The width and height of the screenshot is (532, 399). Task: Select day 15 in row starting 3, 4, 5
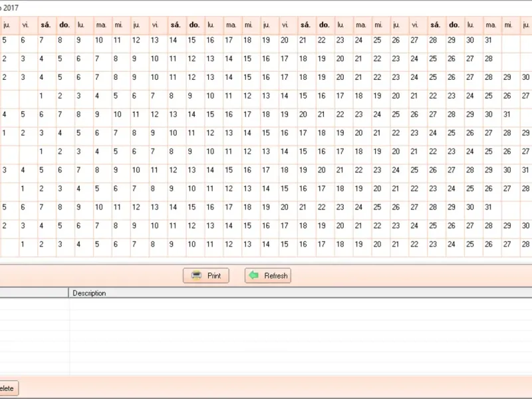coord(229,170)
